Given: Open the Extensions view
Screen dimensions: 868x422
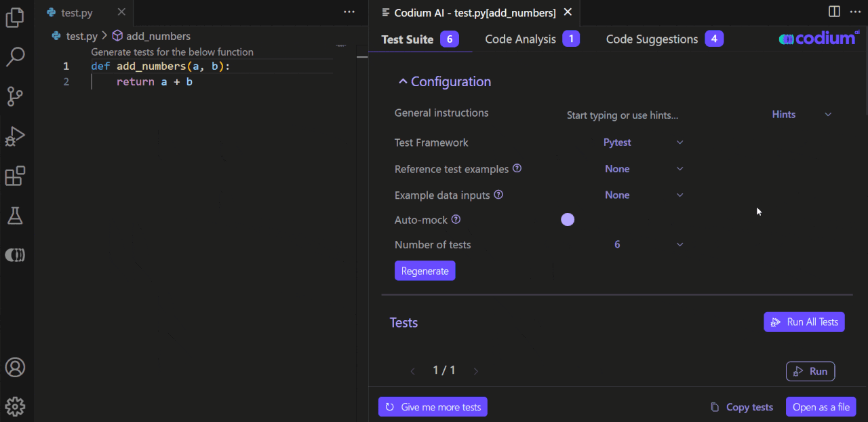Looking at the screenshot, I should click(x=15, y=176).
